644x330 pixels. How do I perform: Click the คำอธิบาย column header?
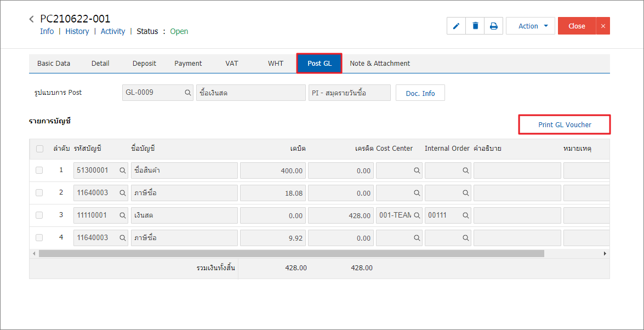(487, 149)
